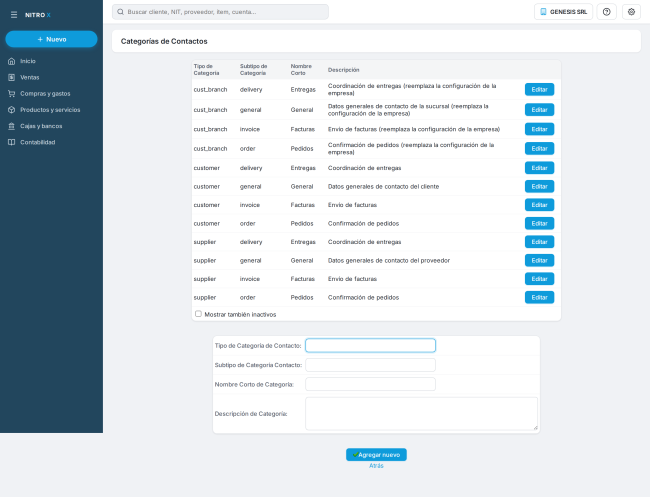The image size is (650, 497).
Task: Click the Nuevo button
Action: tap(51, 39)
